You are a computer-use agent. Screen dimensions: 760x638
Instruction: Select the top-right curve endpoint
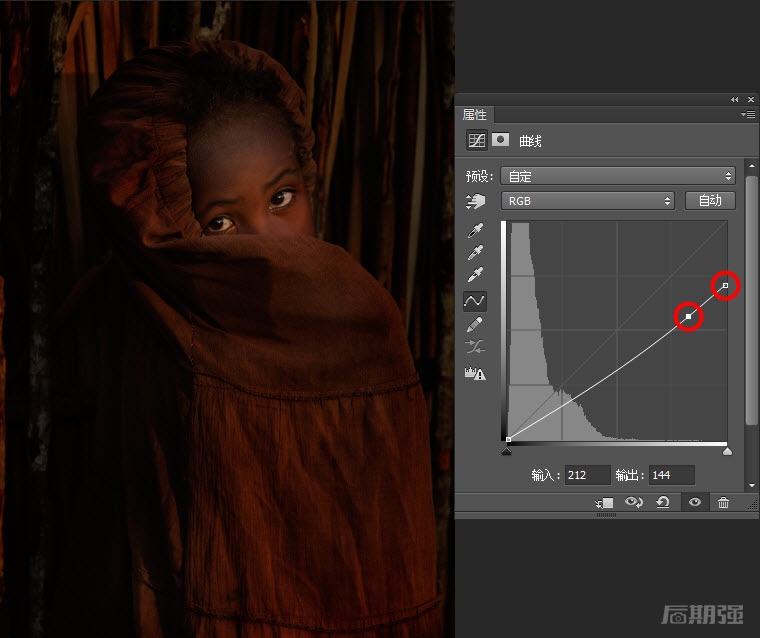point(726,286)
